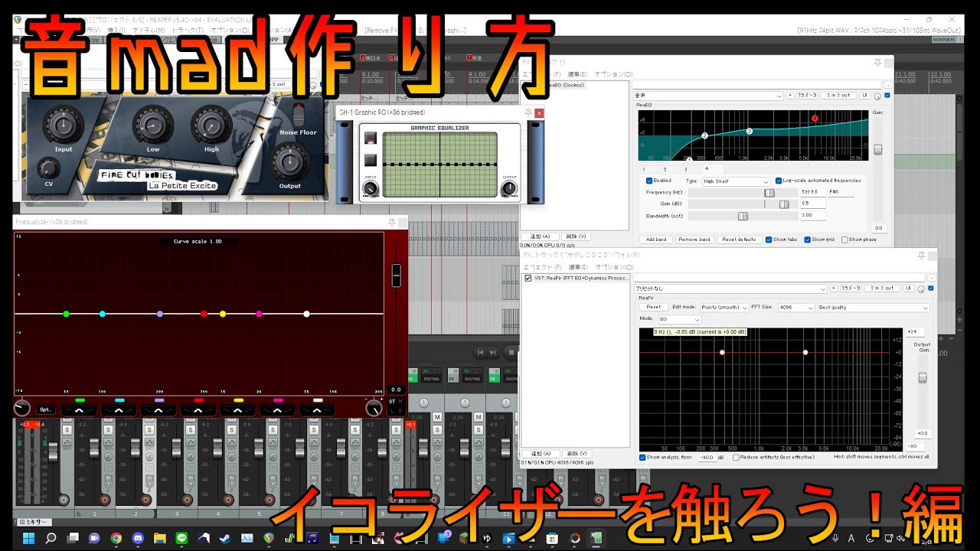Open the ReaEQ preset dropdown

[709, 95]
